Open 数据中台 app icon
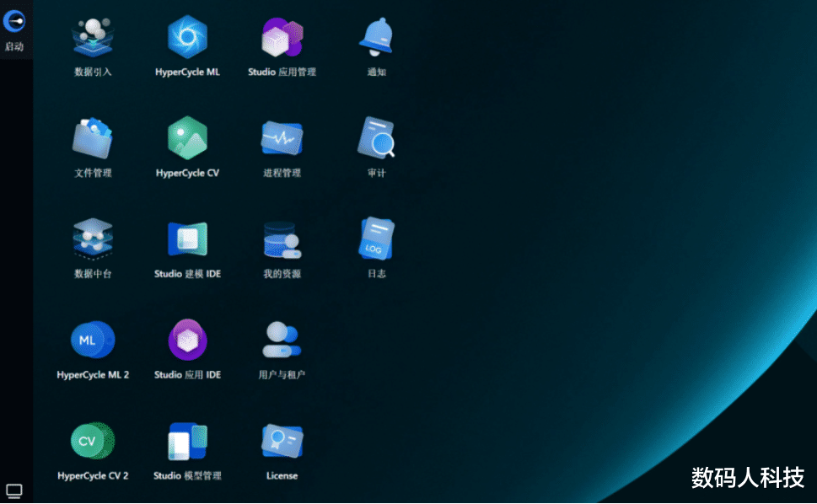Screen dimensions: 817x504 pyautogui.click(x=93, y=239)
